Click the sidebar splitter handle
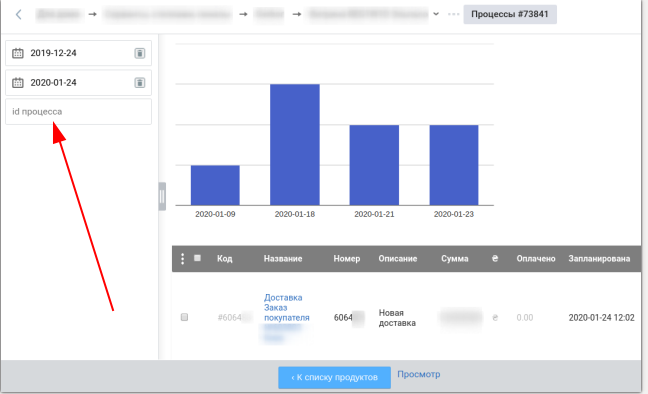648x394 pixels. tap(162, 196)
